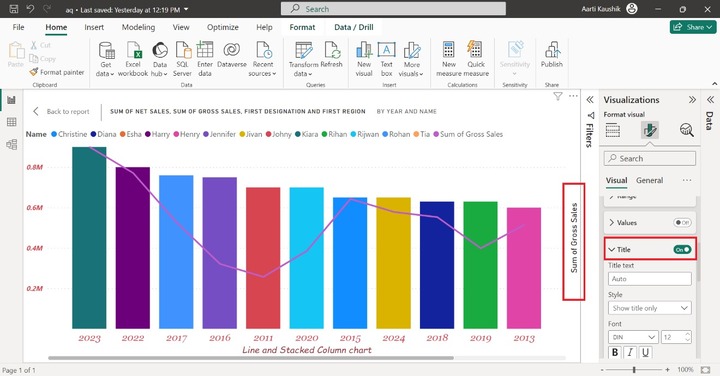This screenshot has height=376, width=720.
Task: Switch to Data / Drill tab
Action: click(354, 27)
